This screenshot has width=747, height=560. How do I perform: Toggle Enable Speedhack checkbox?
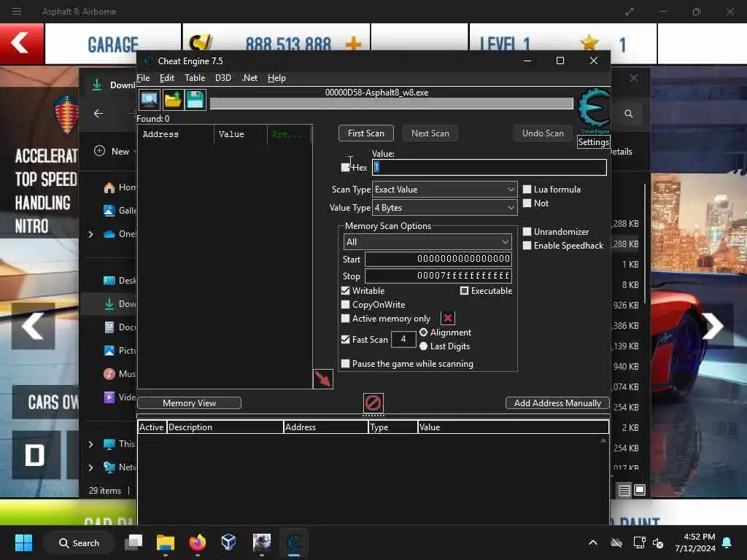click(x=527, y=245)
